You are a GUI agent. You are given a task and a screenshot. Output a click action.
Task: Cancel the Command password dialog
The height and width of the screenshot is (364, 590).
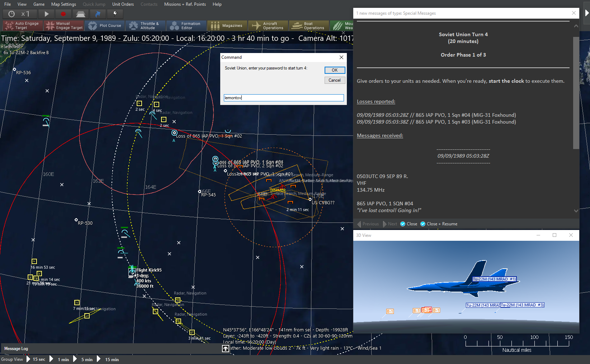click(x=335, y=80)
